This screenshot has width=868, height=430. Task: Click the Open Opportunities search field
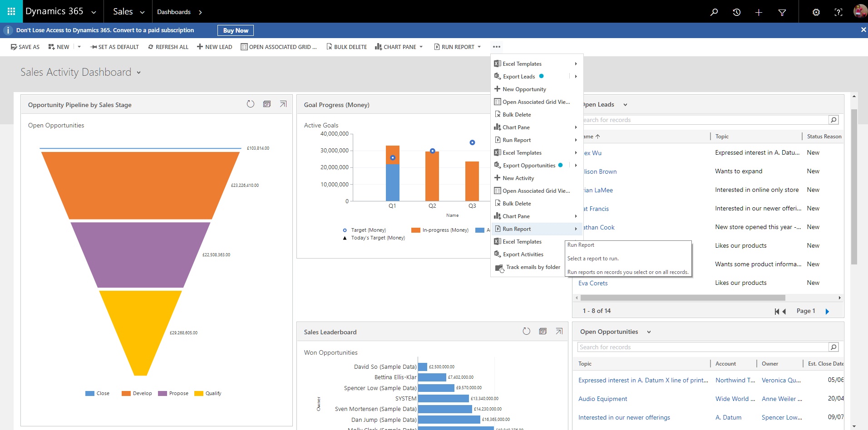pos(703,347)
